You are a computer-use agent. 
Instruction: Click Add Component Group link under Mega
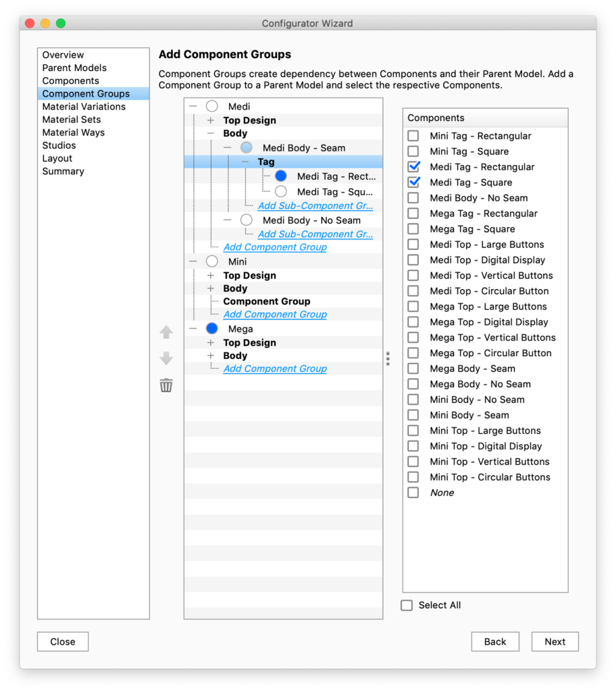(275, 369)
